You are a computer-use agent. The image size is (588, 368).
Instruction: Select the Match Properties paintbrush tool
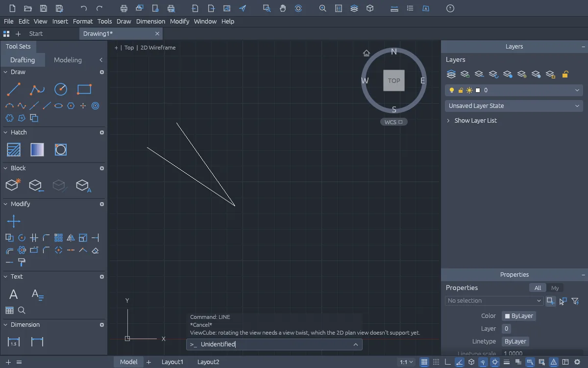click(22, 263)
